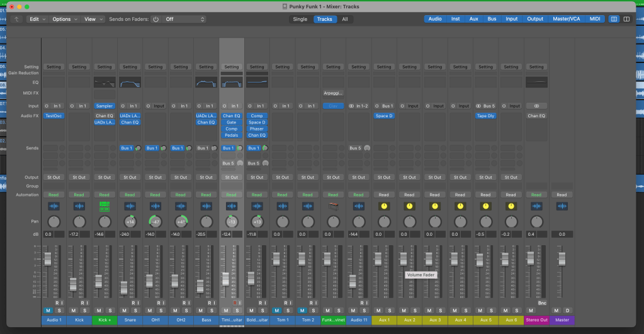This screenshot has height=334, width=644.
Task: Click the Master/VCA filter button
Action: [567, 19]
